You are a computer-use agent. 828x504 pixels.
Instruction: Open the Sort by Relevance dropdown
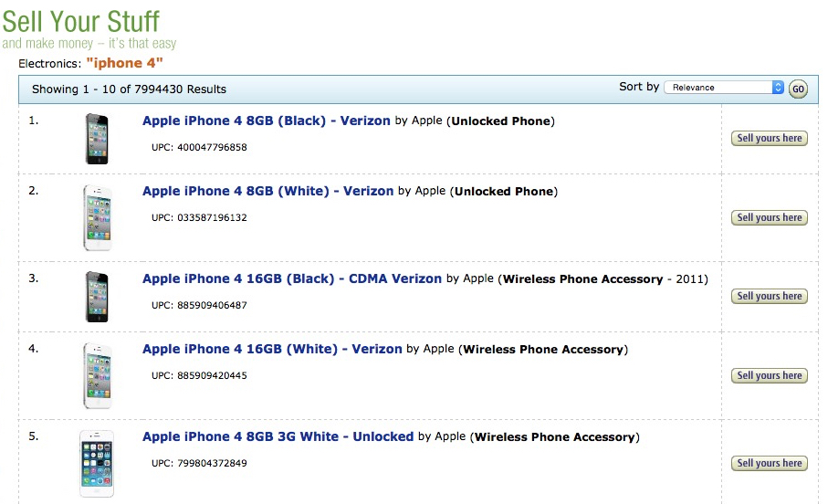(x=723, y=88)
